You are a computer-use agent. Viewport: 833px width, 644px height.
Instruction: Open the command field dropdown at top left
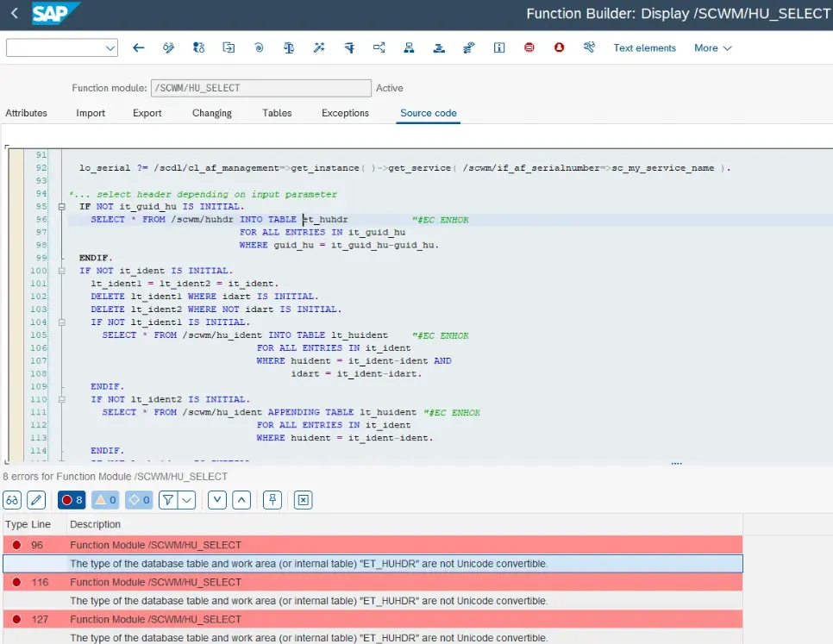[110, 47]
